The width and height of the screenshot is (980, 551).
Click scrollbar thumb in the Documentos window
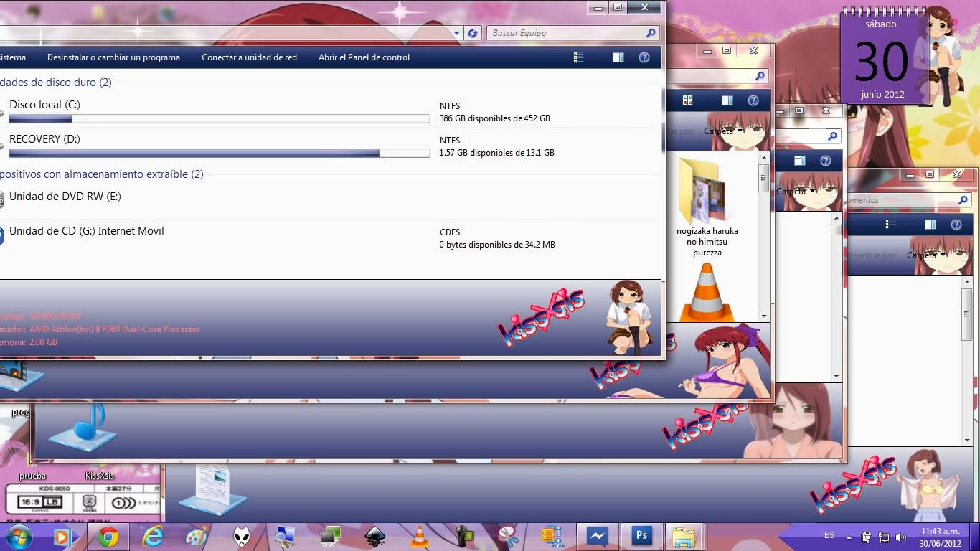[968, 315]
